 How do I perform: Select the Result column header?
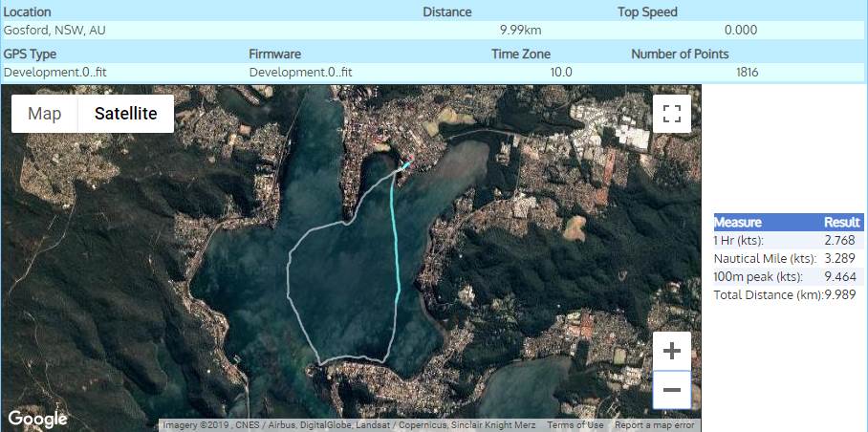pos(841,222)
